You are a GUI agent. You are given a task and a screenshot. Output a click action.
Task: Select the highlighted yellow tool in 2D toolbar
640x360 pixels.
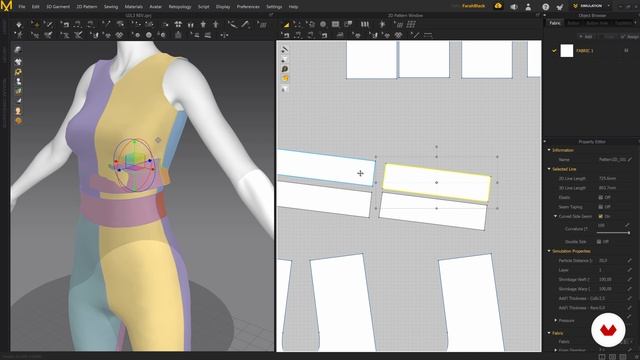(287, 25)
